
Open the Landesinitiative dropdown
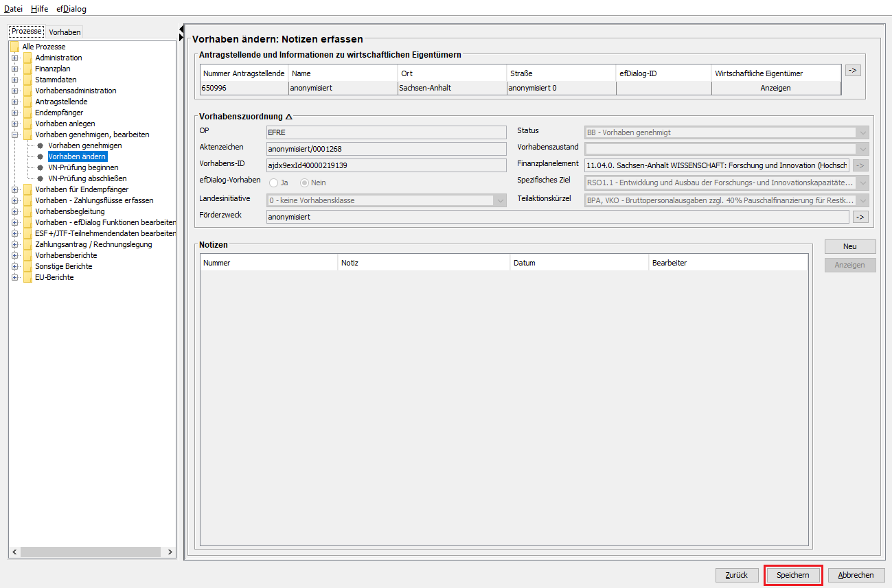pyautogui.click(x=499, y=200)
